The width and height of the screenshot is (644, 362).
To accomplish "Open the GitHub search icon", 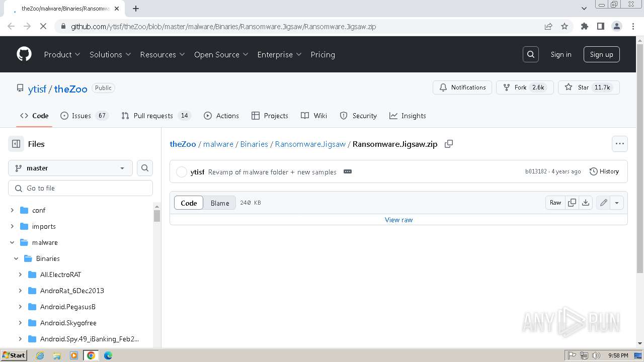I will (x=531, y=54).
